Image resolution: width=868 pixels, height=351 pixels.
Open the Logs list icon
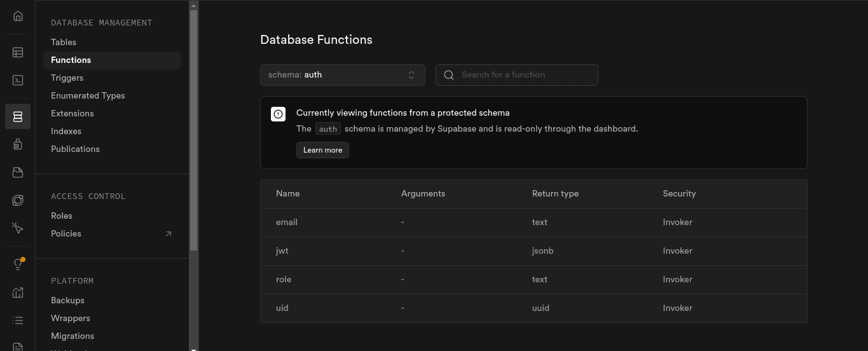tap(18, 320)
